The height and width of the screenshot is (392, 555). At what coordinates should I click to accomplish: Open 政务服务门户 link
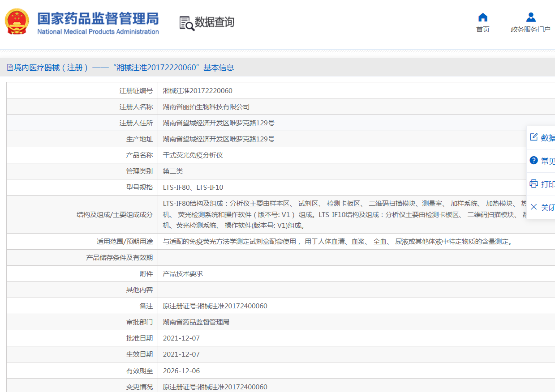coord(531,30)
